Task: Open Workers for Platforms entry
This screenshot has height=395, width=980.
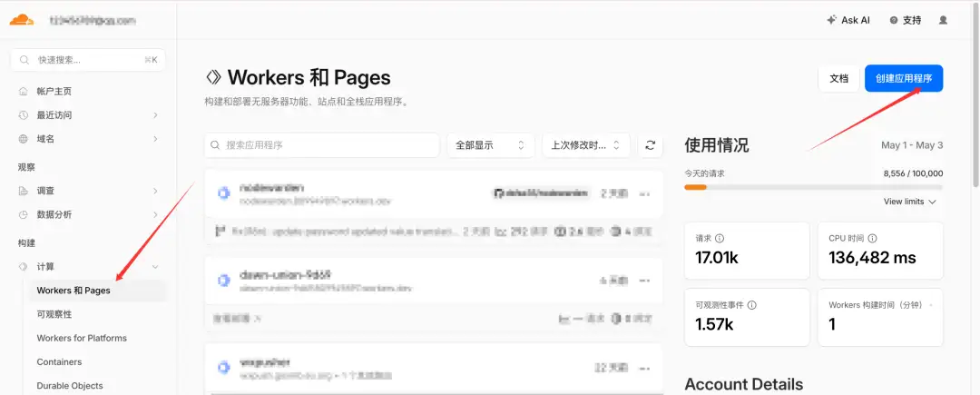Action: tap(82, 338)
